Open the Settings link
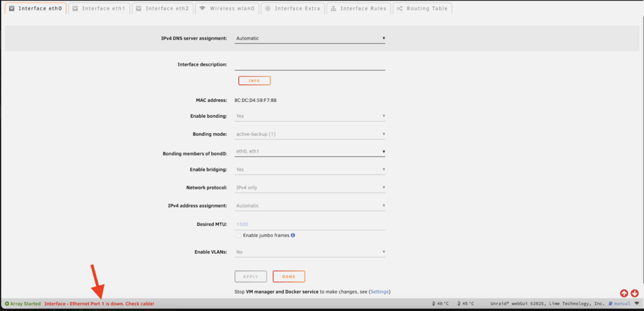 379,292
